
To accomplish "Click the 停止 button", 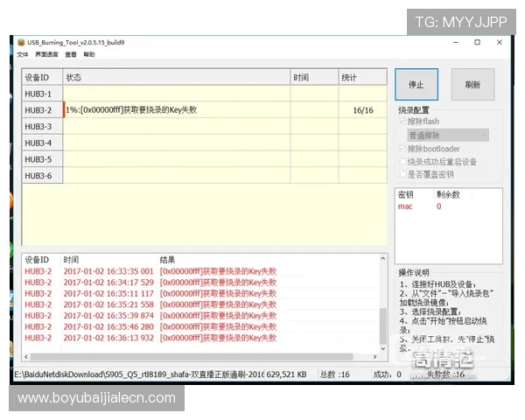I will [x=416, y=84].
